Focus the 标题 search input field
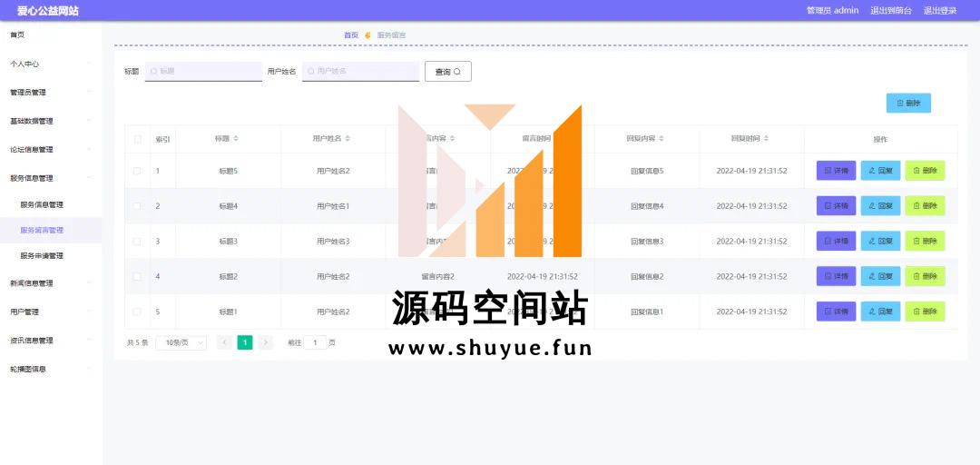 [204, 72]
